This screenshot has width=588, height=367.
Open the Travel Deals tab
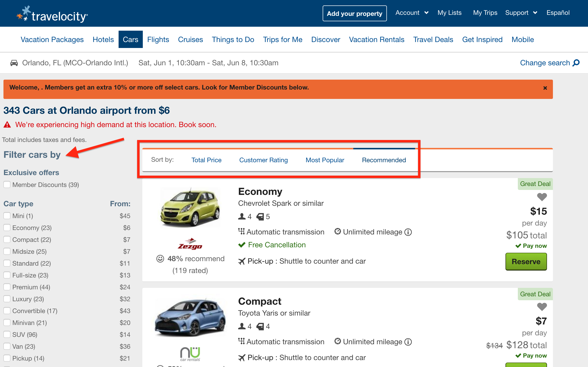(x=433, y=40)
